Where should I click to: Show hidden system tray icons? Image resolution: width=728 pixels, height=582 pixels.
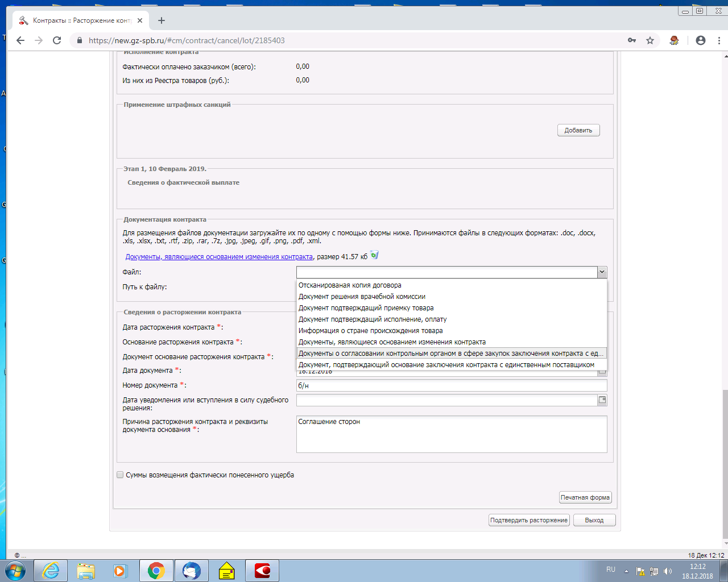click(x=626, y=571)
